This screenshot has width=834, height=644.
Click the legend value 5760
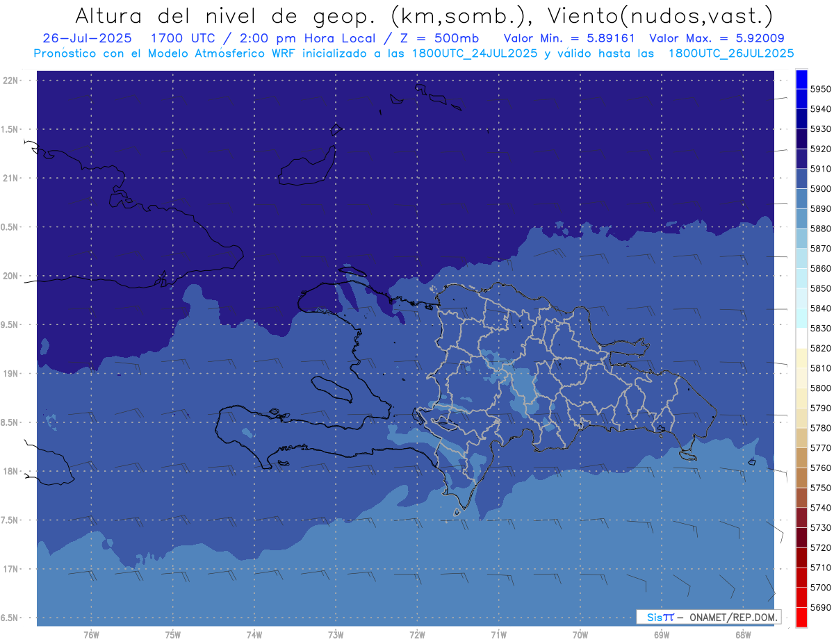click(820, 468)
